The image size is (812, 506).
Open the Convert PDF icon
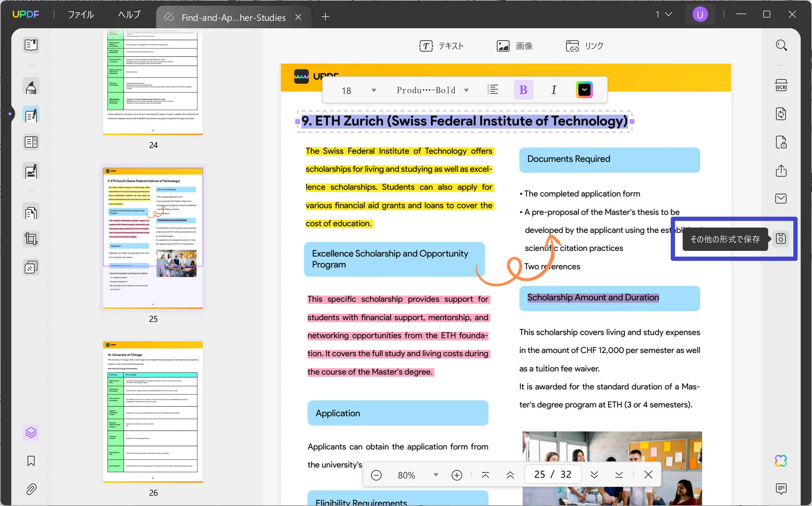point(781,114)
